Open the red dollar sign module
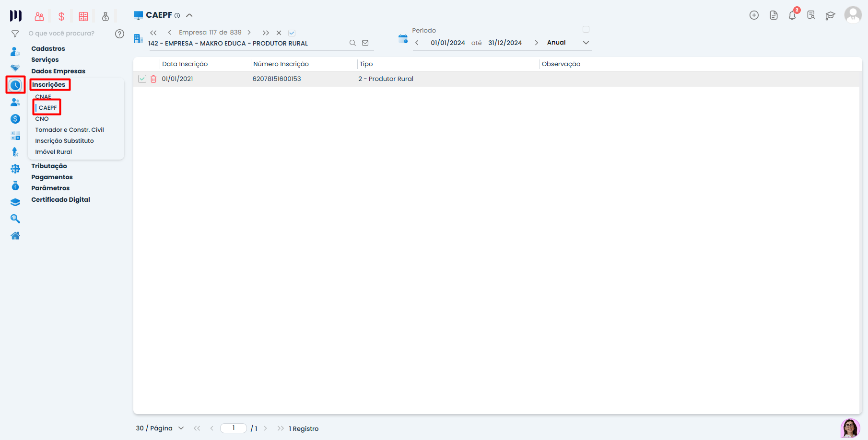Image resolution: width=868 pixels, height=440 pixels. pyautogui.click(x=61, y=16)
